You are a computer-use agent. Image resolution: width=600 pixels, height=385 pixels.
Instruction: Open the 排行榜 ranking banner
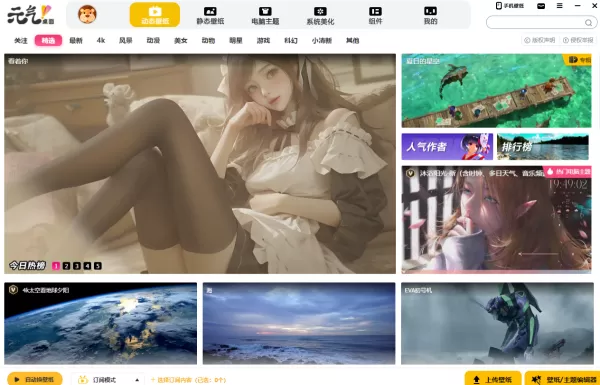click(x=543, y=147)
